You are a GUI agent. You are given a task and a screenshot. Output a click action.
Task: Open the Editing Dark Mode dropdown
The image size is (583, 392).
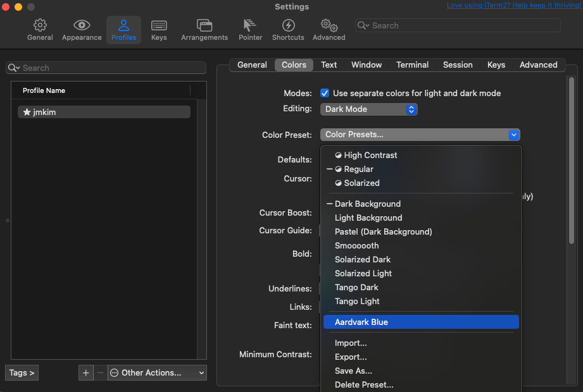(x=369, y=109)
